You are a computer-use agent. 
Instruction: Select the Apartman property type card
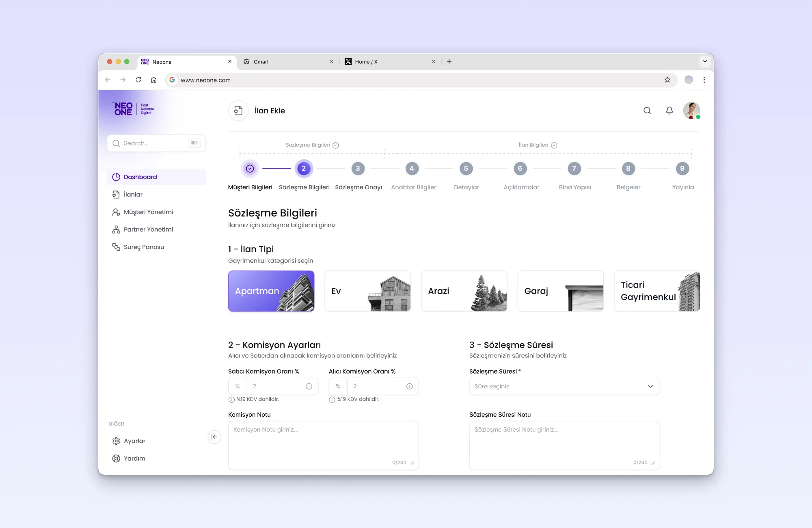tap(271, 291)
